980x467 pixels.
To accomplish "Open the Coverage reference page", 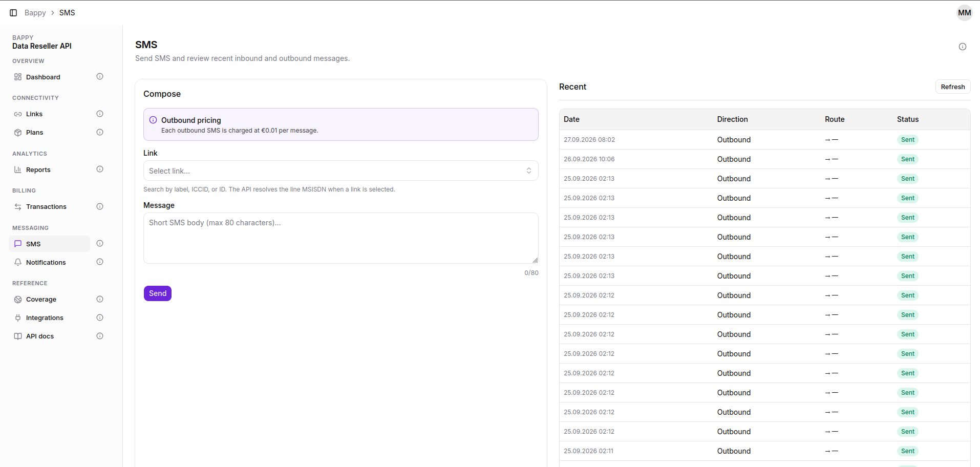I will 49,299.
